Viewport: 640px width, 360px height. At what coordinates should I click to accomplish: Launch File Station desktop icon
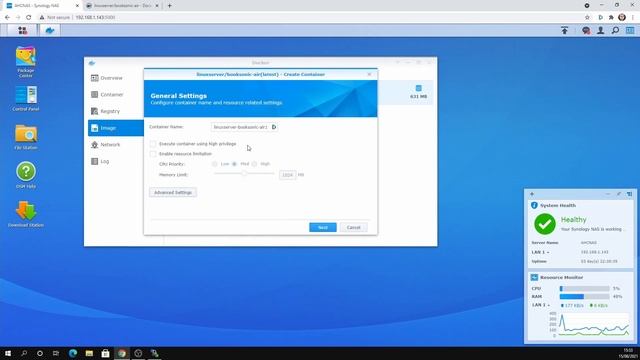tap(26, 137)
